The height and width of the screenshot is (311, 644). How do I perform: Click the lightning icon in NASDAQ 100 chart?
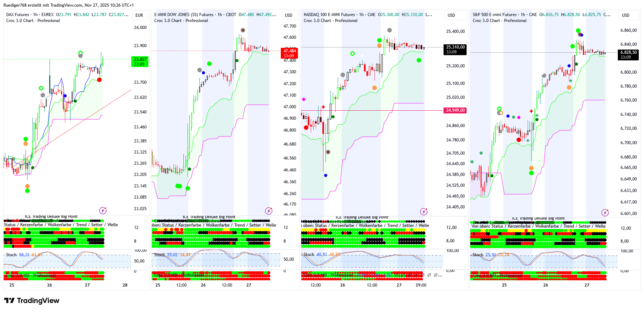click(x=424, y=212)
